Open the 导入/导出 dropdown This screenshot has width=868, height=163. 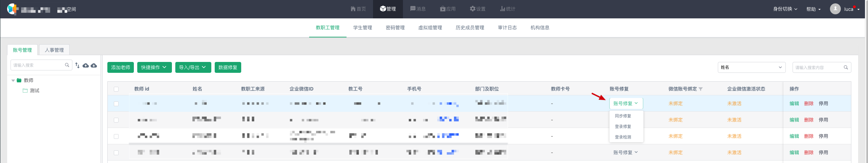pos(193,67)
